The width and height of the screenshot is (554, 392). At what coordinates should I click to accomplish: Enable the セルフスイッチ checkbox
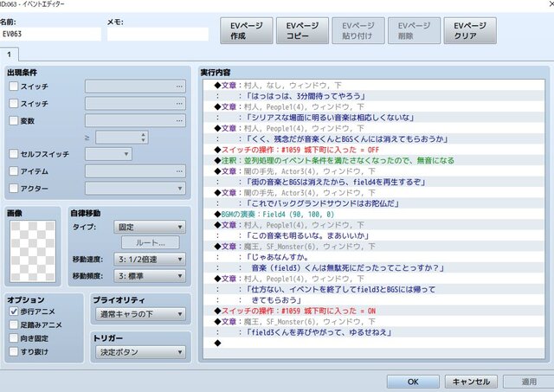coord(14,154)
